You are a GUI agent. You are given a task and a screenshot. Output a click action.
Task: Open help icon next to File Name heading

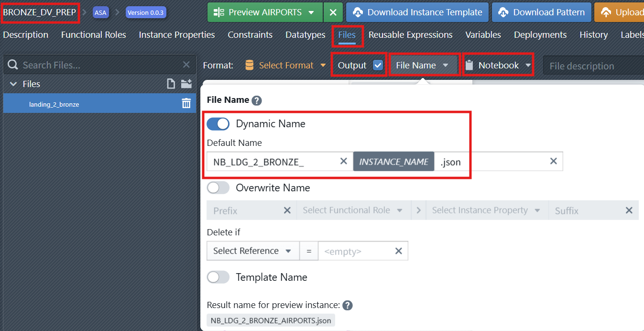pyautogui.click(x=257, y=100)
